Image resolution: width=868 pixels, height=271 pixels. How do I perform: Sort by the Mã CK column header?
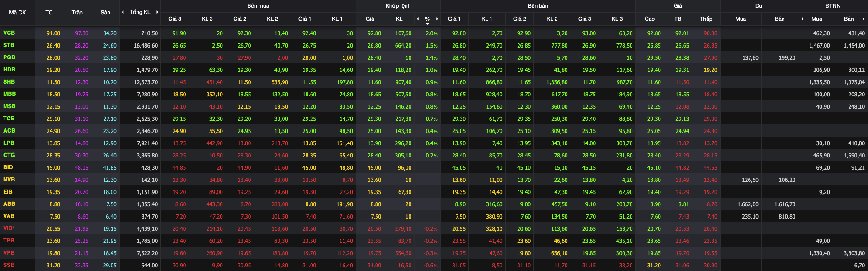18,13
